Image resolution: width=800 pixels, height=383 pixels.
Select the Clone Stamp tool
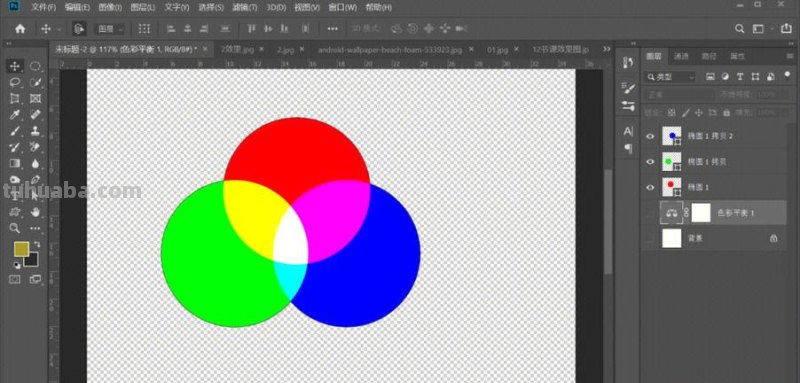click(x=35, y=131)
